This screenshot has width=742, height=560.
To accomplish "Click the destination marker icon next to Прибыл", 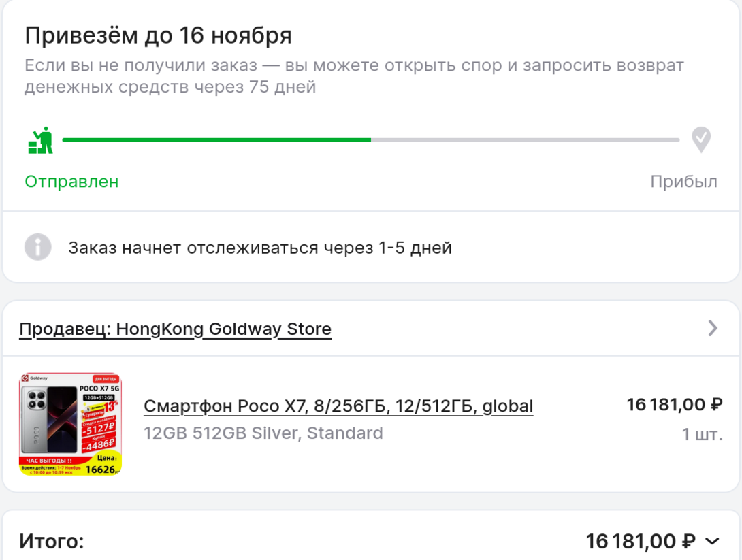I will tap(700, 139).
